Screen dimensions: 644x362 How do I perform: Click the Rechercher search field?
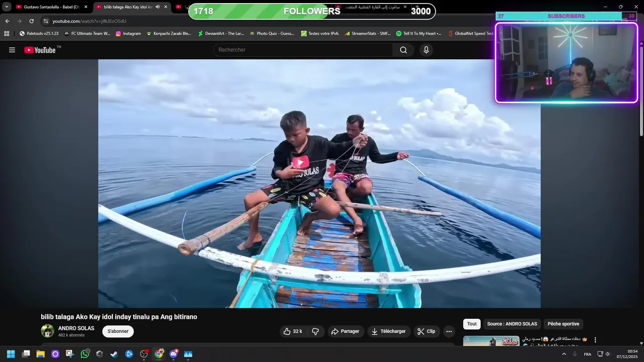(303, 50)
